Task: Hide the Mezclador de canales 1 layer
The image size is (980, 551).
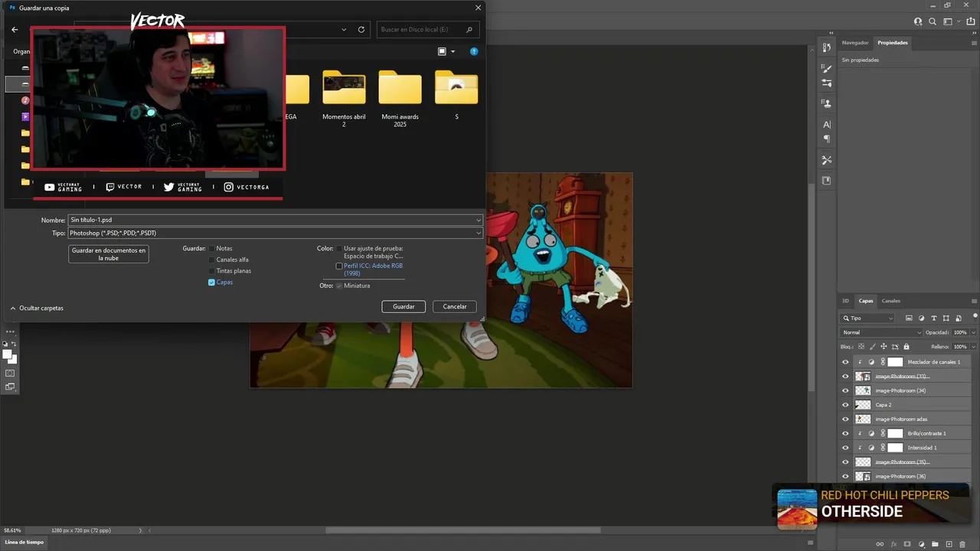Action: click(845, 362)
